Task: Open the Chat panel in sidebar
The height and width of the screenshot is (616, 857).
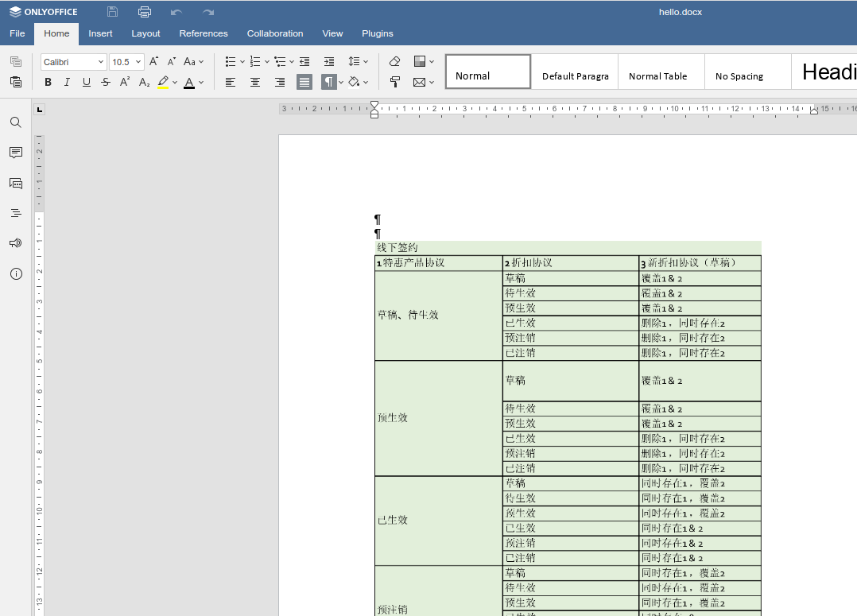Action: 15,183
